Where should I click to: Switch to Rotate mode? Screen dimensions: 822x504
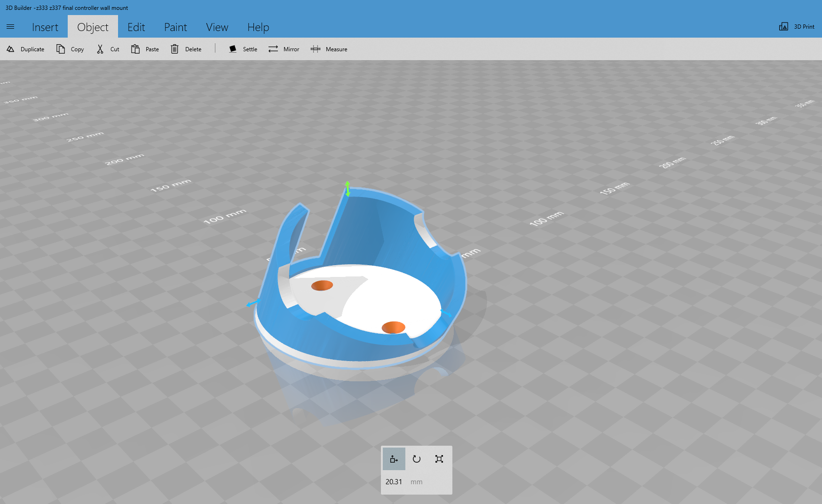(417, 459)
